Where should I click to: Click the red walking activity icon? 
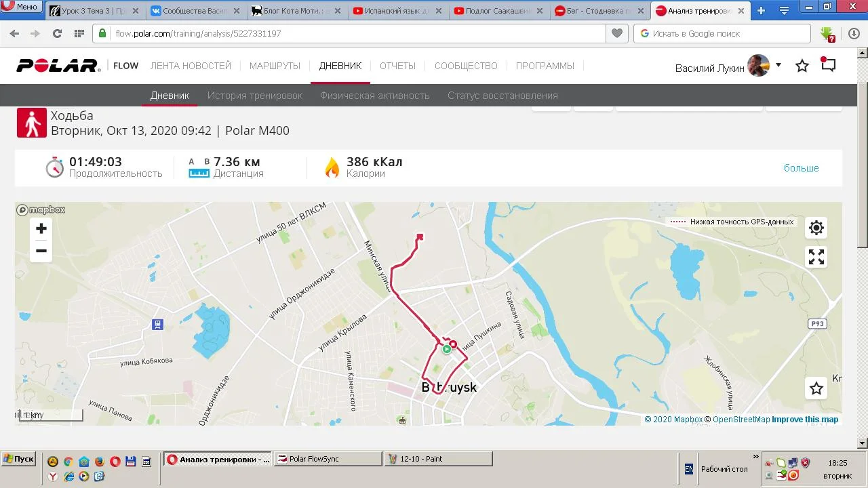32,123
